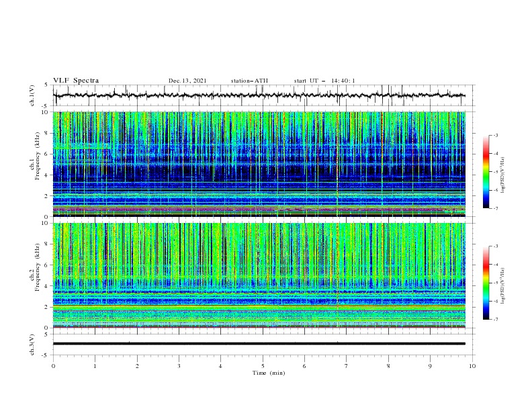Click the 'station=ATH' header label

click(249, 81)
